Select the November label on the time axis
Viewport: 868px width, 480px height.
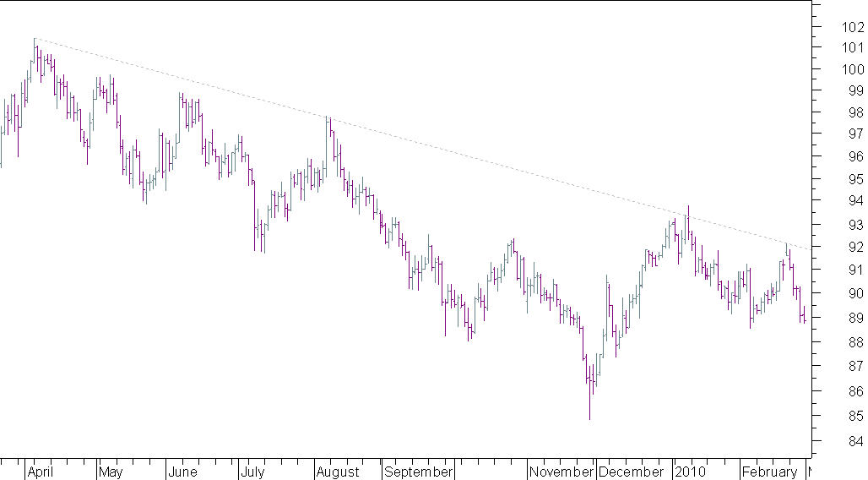(561, 472)
